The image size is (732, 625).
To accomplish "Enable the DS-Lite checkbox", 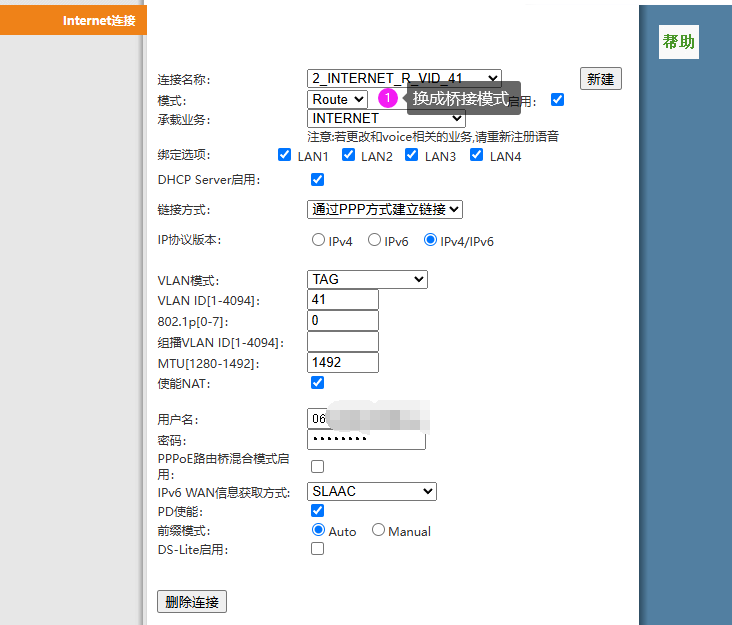I will [x=318, y=549].
